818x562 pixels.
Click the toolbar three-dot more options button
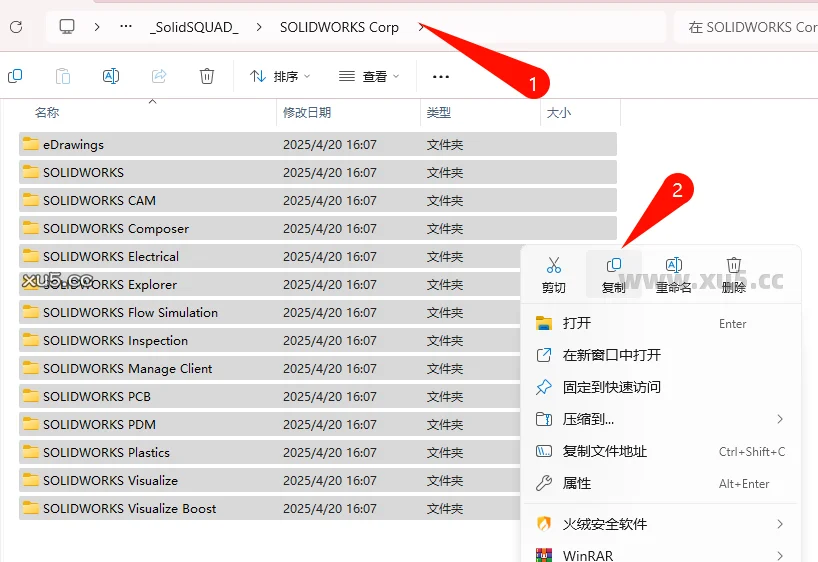(x=440, y=76)
